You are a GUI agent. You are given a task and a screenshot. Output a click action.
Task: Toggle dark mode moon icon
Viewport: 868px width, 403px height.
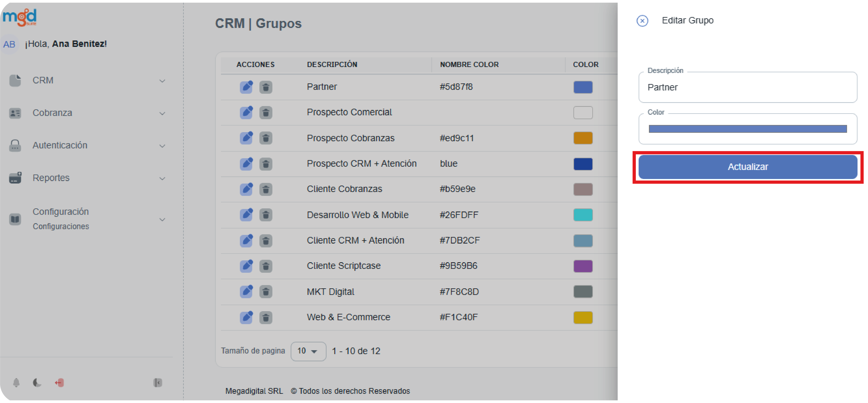coord(37,383)
